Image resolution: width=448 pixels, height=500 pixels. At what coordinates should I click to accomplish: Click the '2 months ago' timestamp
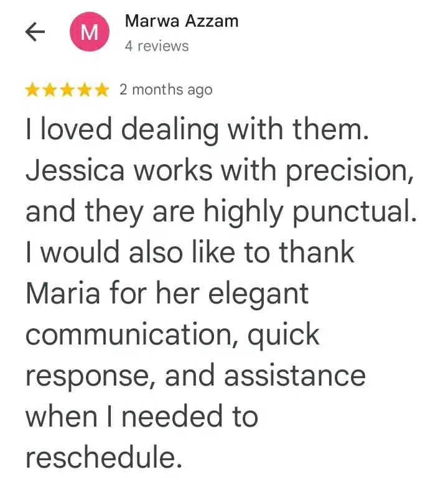pos(166,90)
